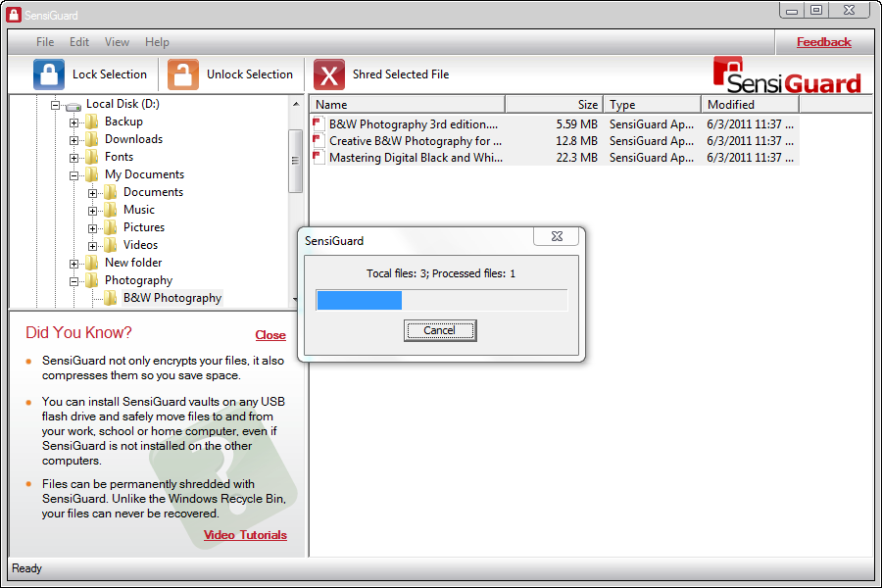Open the Video Tutorials link
Image resolution: width=882 pixels, height=588 pixels.
[245, 534]
